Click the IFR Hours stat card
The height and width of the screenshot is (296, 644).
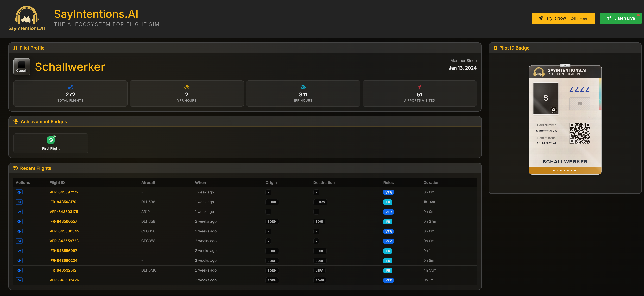click(303, 94)
